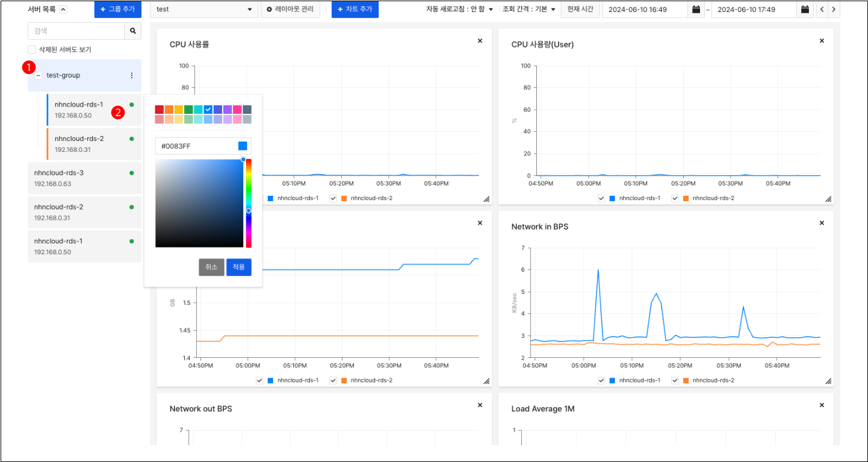Apply the color with 적용 button

pos(239,267)
